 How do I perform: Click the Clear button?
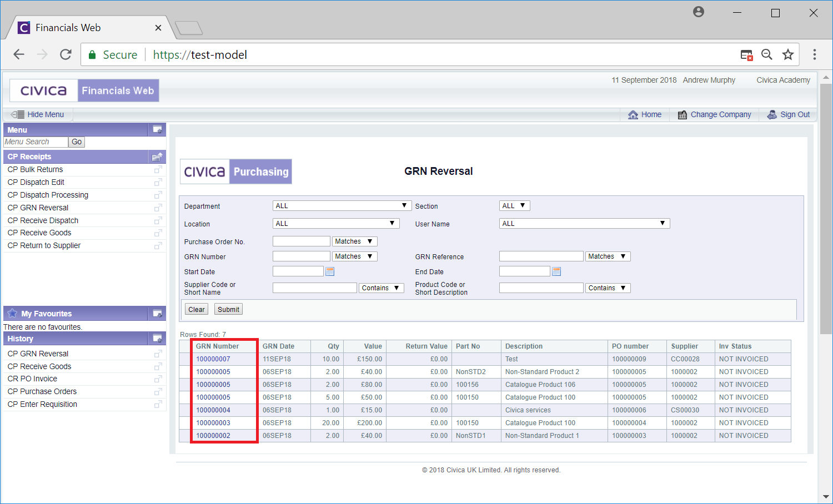pyautogui.click(x=197, y=310)
